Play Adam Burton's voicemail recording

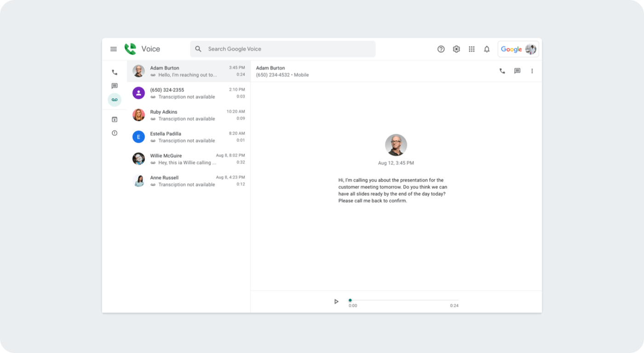click(336, 301)
